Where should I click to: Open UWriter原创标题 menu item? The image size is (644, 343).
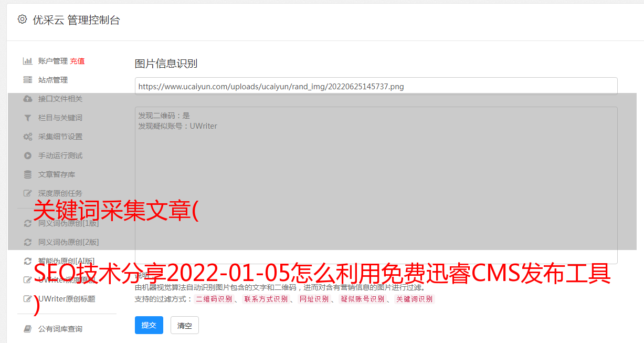coord(62,299)
